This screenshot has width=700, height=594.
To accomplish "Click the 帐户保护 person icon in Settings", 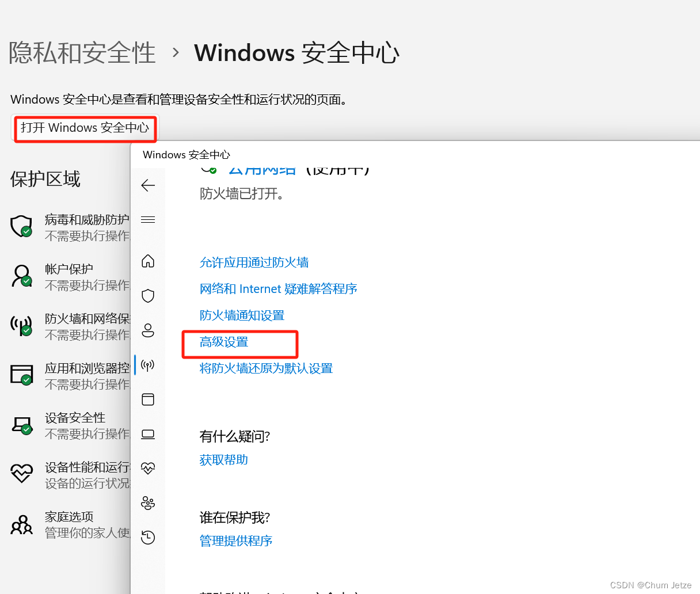I will (21, 276).
